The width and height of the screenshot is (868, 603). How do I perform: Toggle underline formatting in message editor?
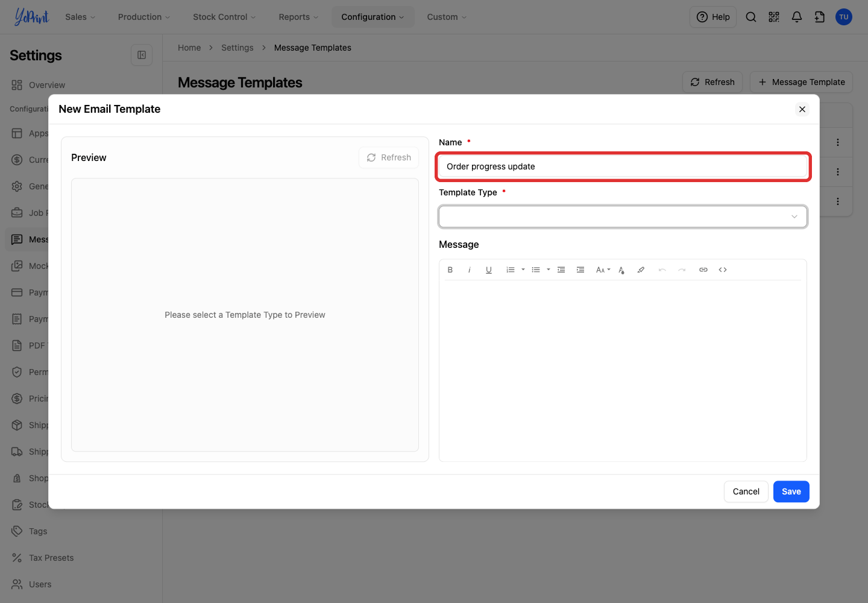[x=489, y=270]
